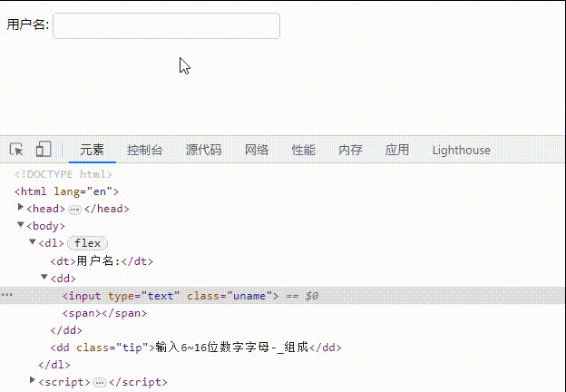
Task: Select the closing /dd tag row
Action: (66, 330)
